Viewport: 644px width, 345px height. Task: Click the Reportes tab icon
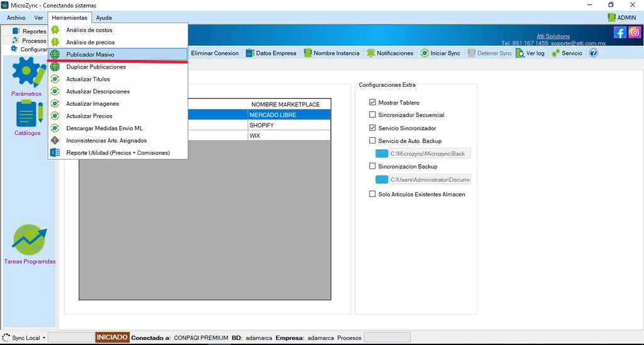tap(16, 31)
